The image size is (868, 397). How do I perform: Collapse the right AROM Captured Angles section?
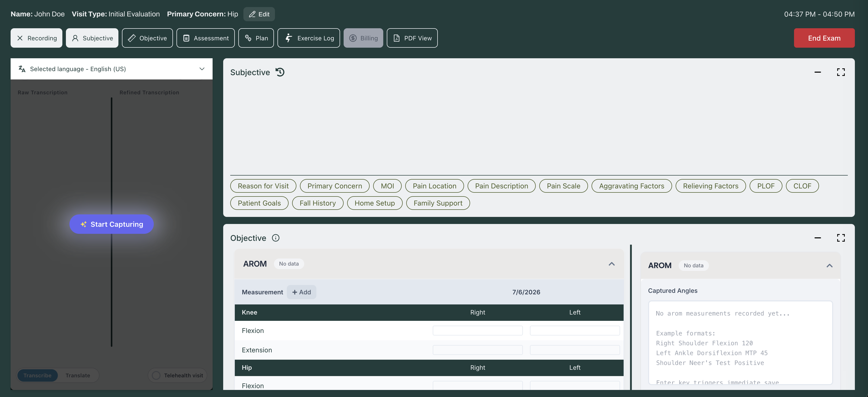point(829,265)
